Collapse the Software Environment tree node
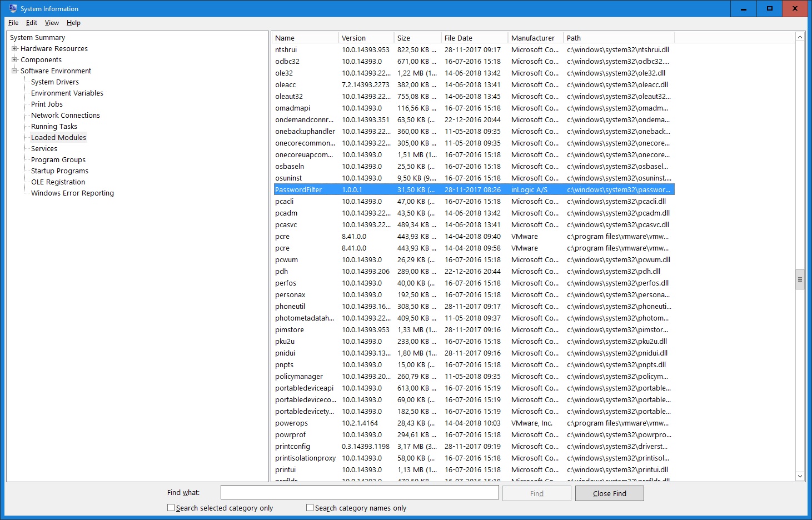The image size is (812, 520). (14, 71)
